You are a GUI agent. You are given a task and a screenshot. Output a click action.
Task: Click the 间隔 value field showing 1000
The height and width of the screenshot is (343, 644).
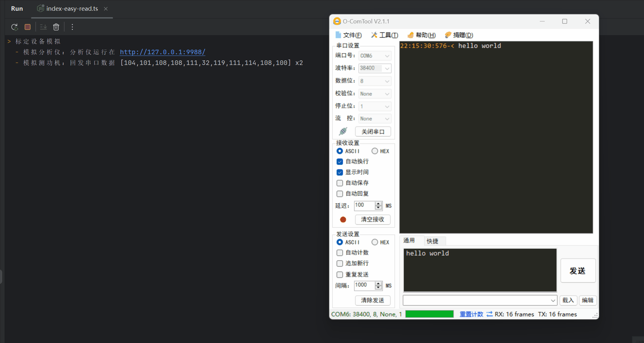364,286
